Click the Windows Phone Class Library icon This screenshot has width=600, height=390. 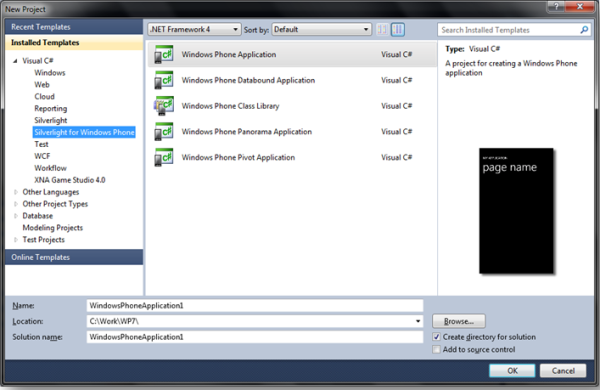(164, 106)
